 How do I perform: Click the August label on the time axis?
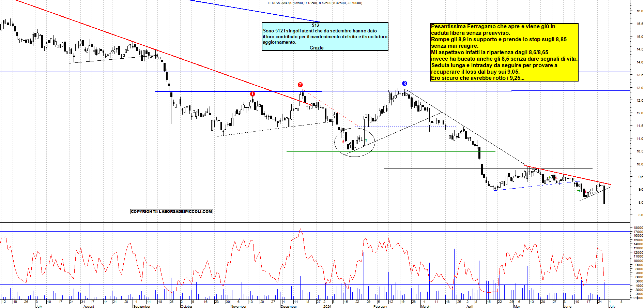point(89,306)
